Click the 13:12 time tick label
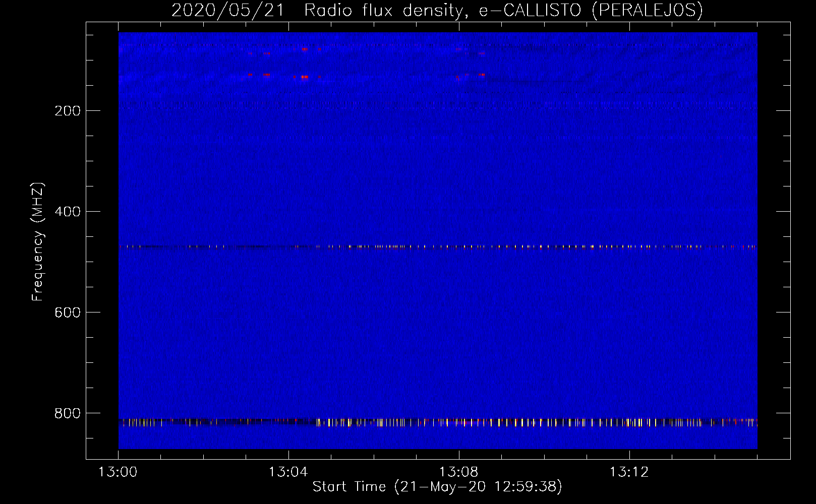This screenshot has height=504, width=816. [629, 472]
